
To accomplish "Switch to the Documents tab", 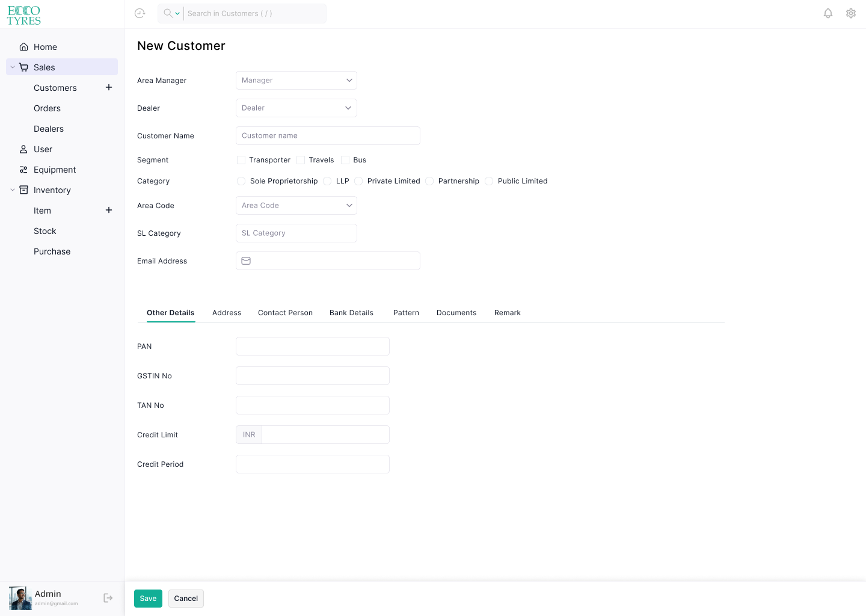I will coord(456,313).
